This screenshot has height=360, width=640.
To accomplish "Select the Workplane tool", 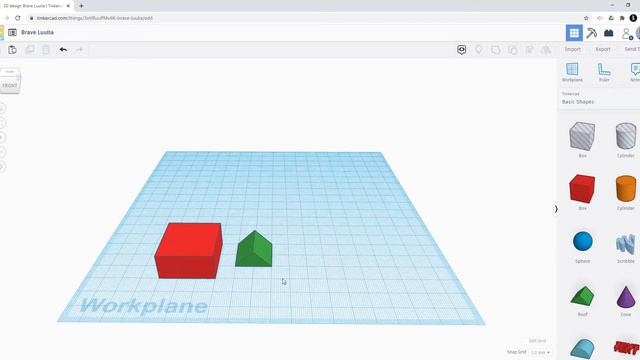I will click(572, 72).
